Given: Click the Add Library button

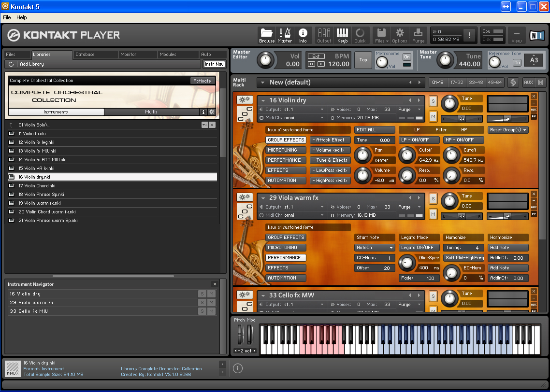Looking at the screenshot, I should click(x=32, y=64).
